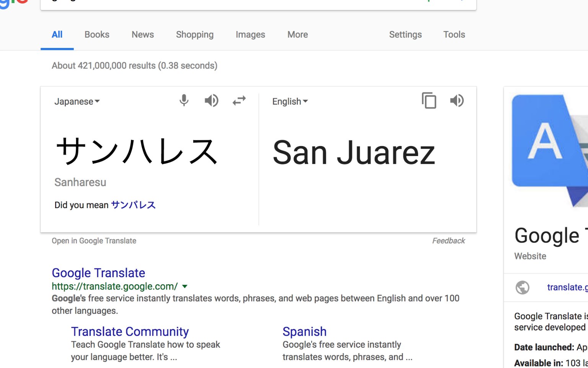Open the Google Translate search result title
The image size is (588, 368).
click(x=98, y=273)
